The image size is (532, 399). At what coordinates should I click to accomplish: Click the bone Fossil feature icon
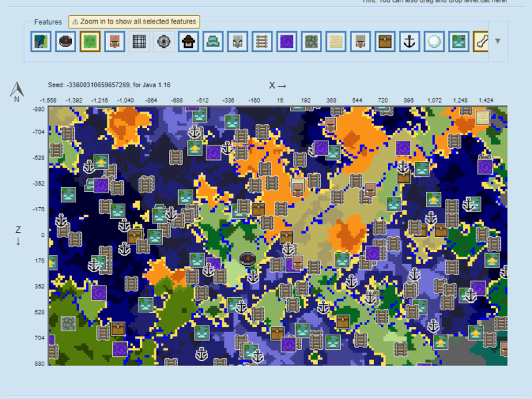(481, 42)
